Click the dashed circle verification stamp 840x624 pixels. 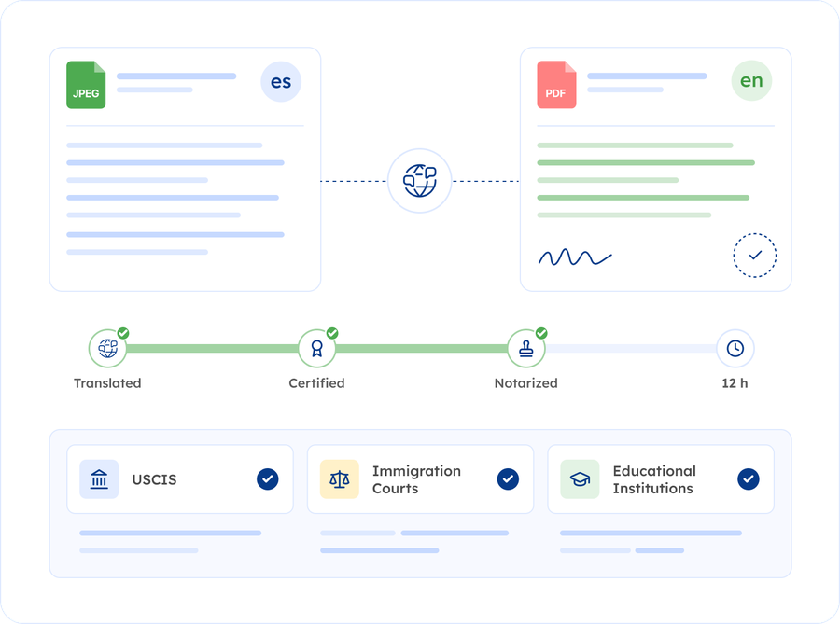(x=754, y=256)
